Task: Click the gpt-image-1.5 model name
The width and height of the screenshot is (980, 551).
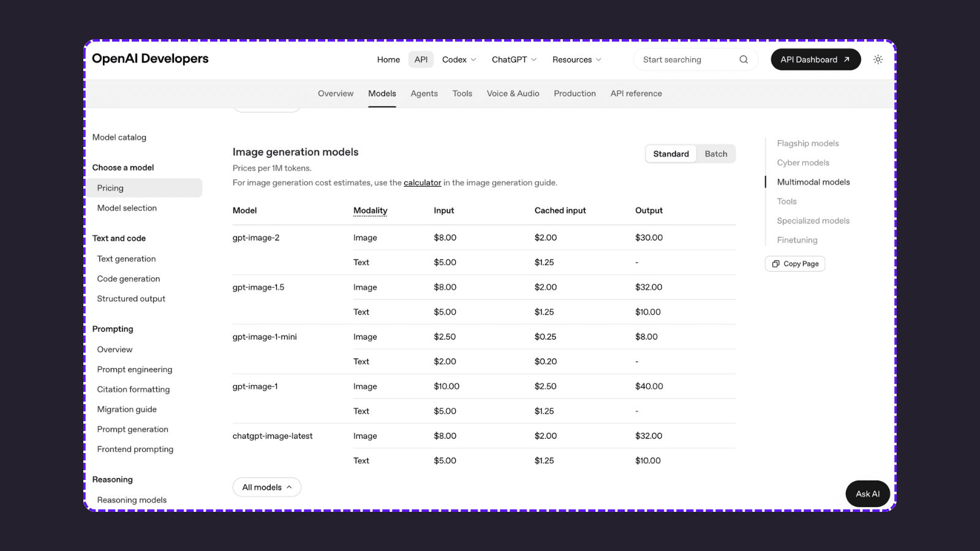Action: [x=258, y=287]
